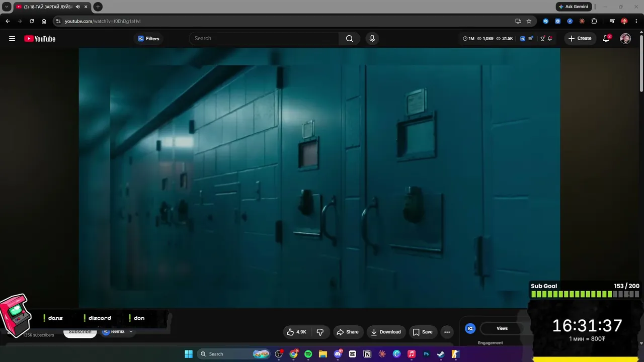Open the vidIQ list icon in header
Viewport: 644px width, 362px height.
tap(531, 39)
